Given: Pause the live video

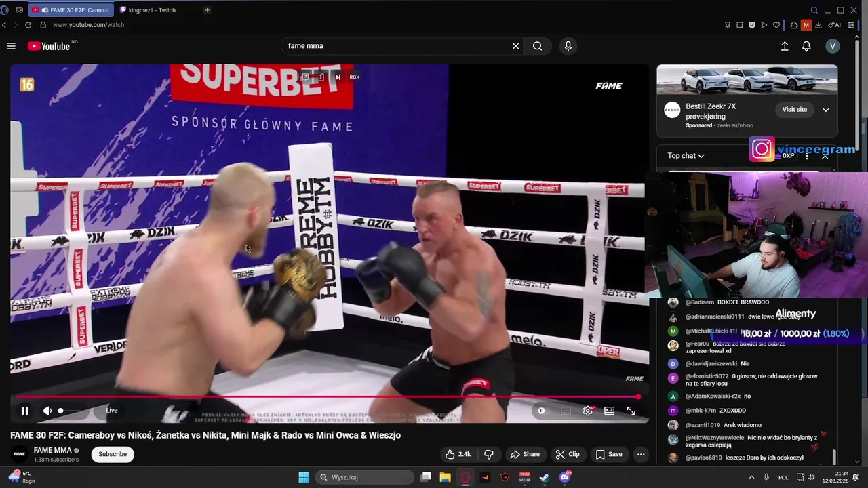Looking at the screenshot, I should point(24,411).
